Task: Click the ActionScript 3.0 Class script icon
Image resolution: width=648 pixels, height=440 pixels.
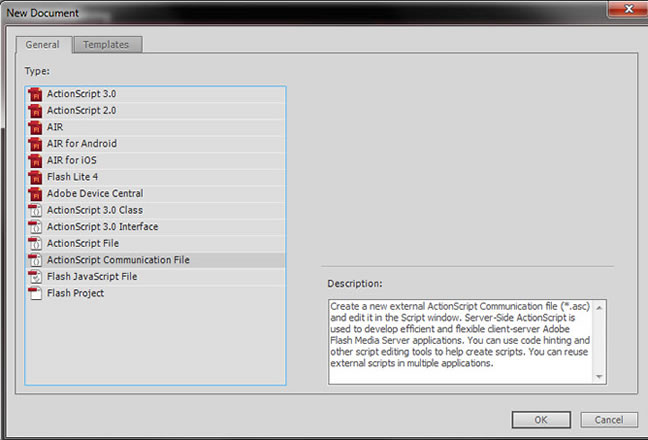Action: [x=35, y=210]
